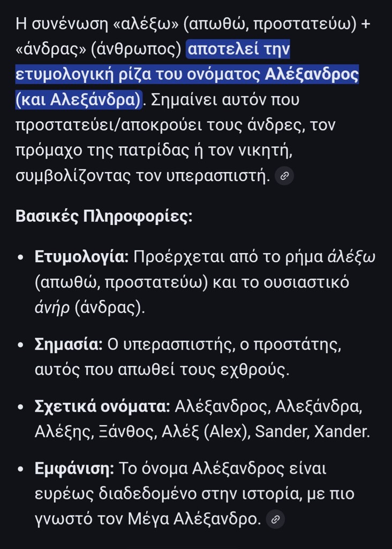This screenshot has width=392, height=549.
Task: Click the "Βασικές Πληροφορίες:" heading
Action: tap(104, 216)
